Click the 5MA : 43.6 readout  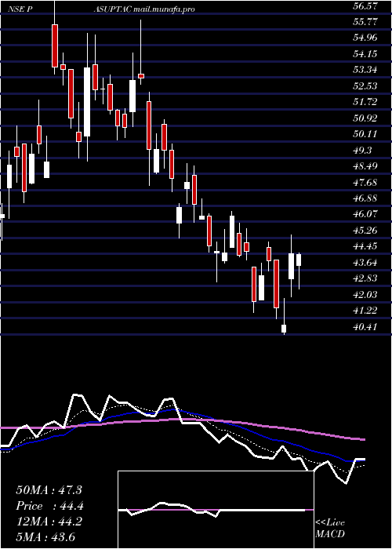45,537
